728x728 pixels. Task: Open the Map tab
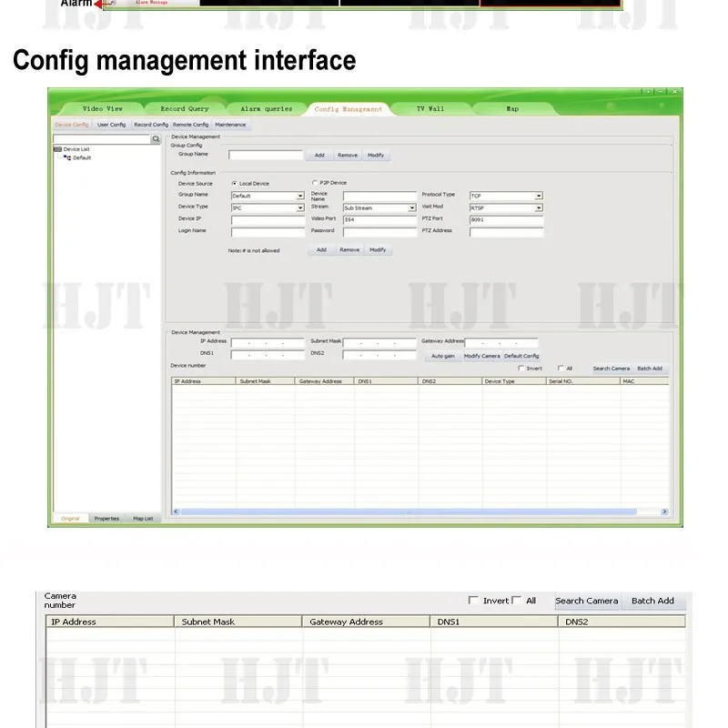pos(512,108)
